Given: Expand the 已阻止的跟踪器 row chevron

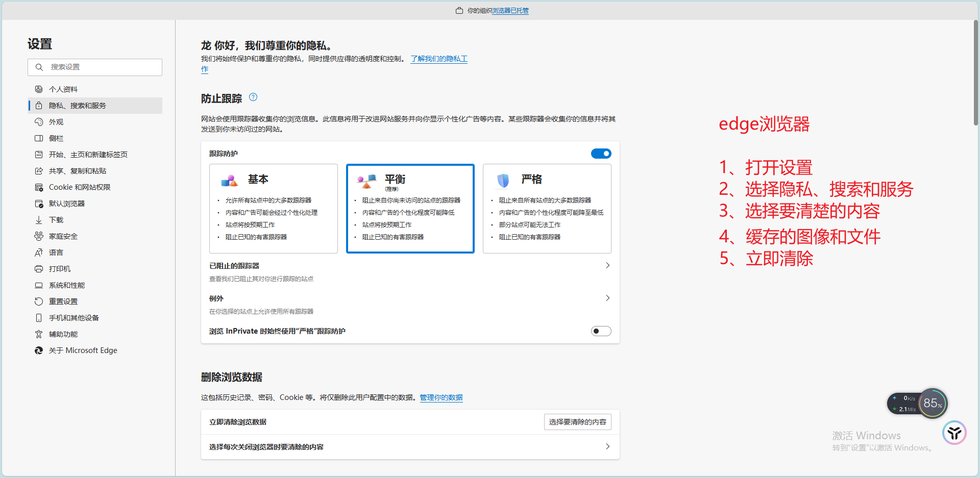Looking at the screenshot, I should click(607, 265).
